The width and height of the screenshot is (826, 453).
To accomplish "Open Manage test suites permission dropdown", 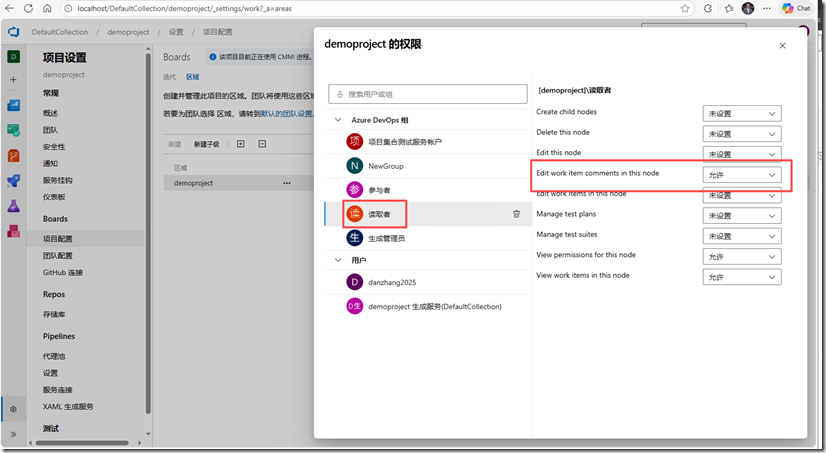I will pos(742,236).
